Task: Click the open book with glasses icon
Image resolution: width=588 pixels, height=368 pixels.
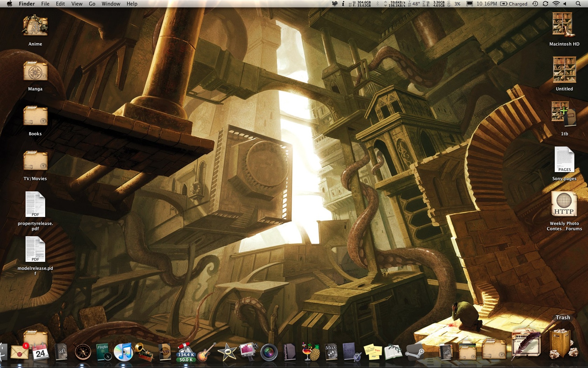Action: point(393,352)
